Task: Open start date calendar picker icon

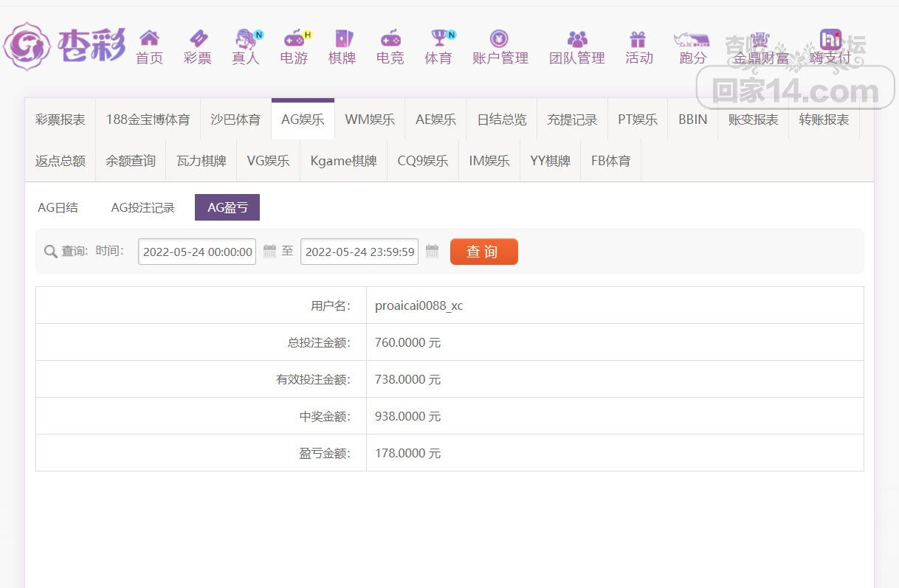Action: click(x=269, y=252)
